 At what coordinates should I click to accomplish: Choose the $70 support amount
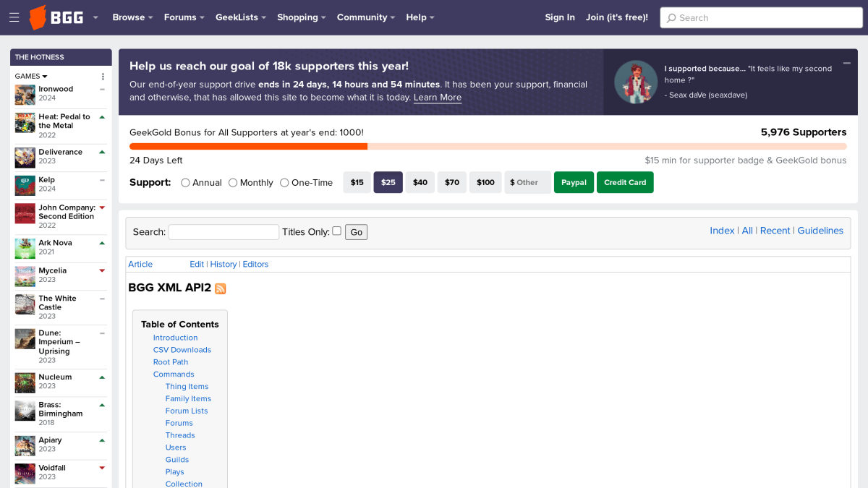(x=452, y=182)
